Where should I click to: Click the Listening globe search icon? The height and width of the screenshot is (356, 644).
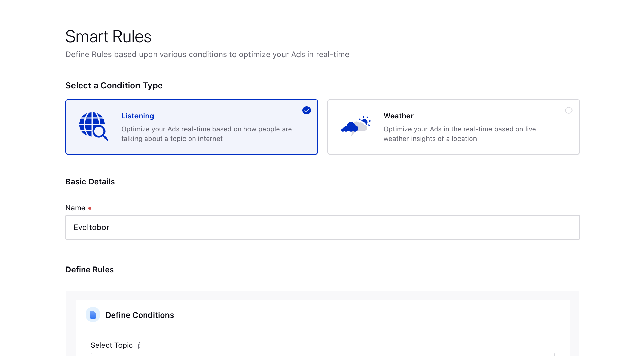tap(94, 126)
